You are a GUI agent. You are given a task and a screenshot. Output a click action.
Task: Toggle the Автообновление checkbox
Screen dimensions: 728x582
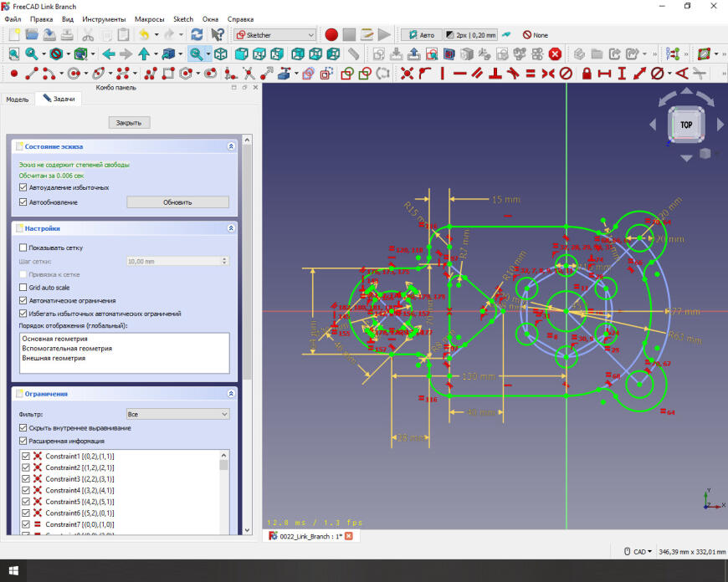[x=23, y=202]
